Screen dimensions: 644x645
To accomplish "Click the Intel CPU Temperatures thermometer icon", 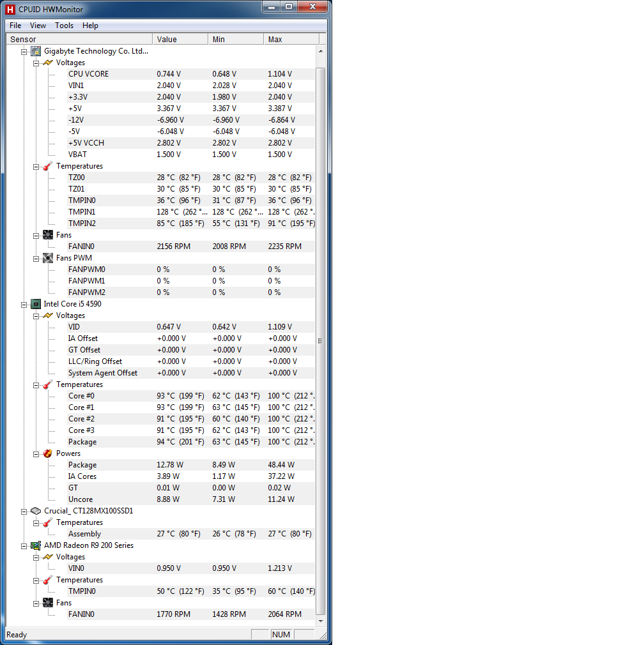I will 48,384.
